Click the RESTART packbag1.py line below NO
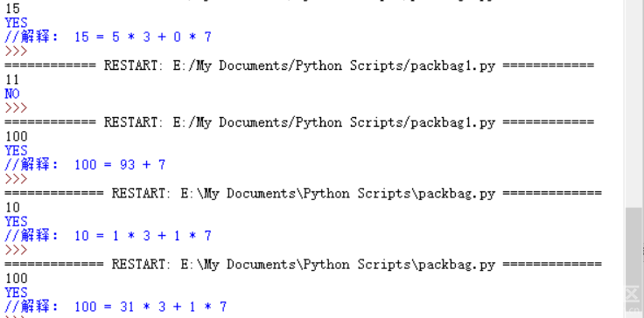Viewport: 644px width, 318px height. pyautogui.click(x=299, y=122)
